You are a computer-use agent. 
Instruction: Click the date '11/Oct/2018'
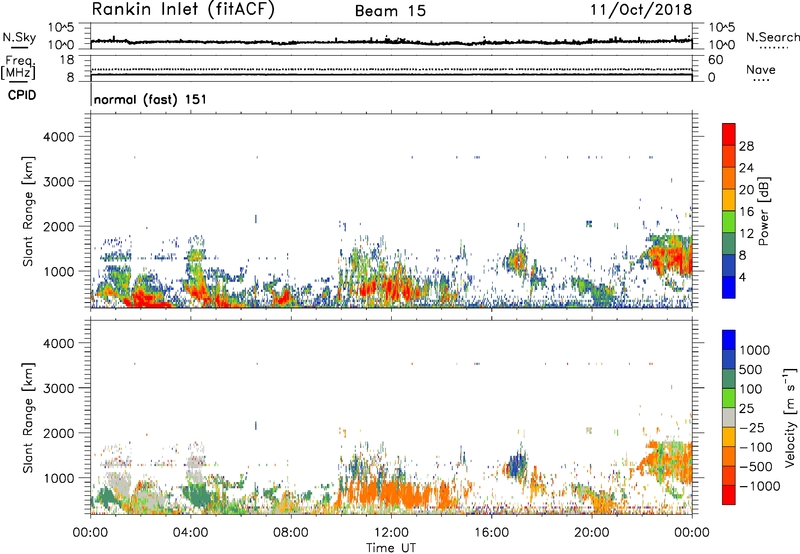click(x=641, y=10)
